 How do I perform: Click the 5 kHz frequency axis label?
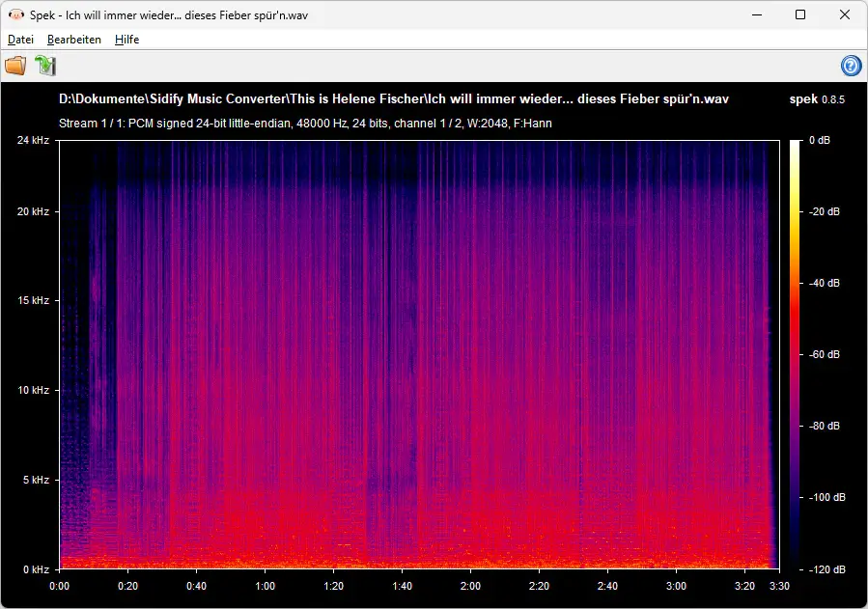pyautogui.click(x=36, y=480)
